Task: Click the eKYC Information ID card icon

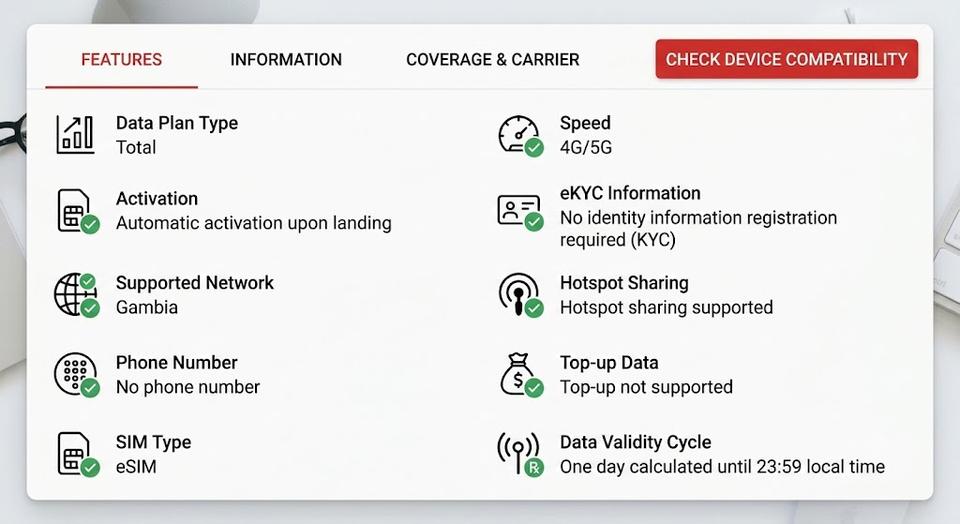Action: 520,213
